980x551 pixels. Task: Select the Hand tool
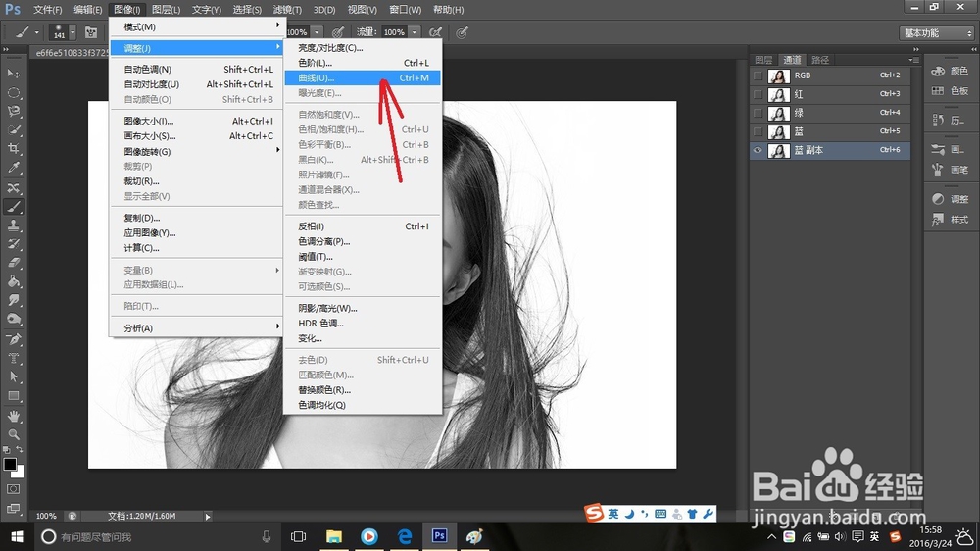coord(13,416)
